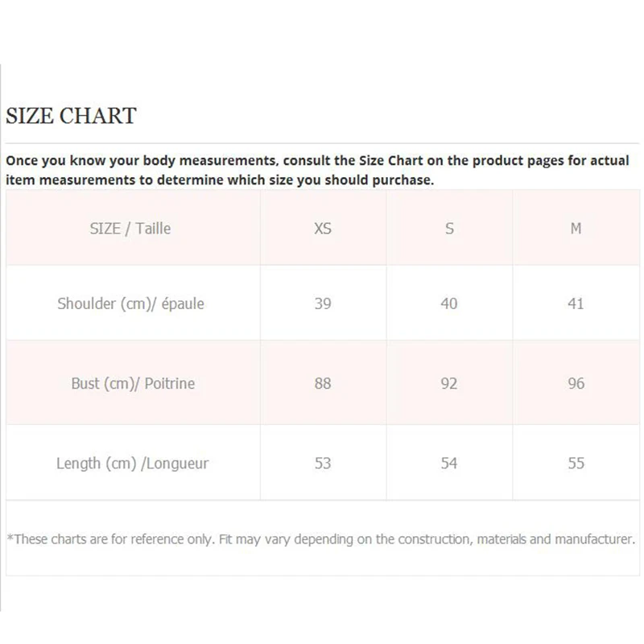Click the horizontal divider under SIZE CHART heading
This screenshot has width=644, height=644.
tap(322, 142)
